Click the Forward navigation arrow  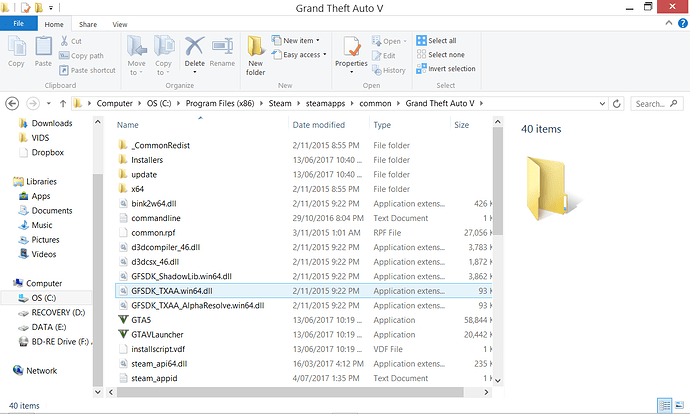33,103
